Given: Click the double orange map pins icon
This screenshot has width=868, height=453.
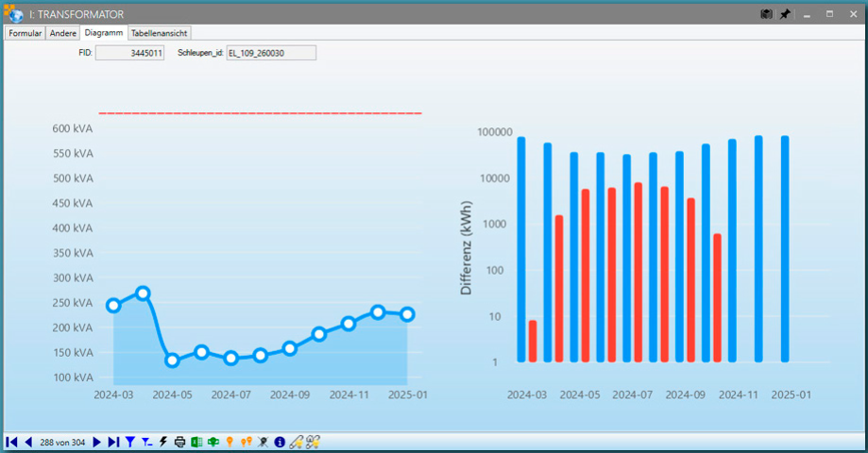Looking at the screenshot, I should tap(247, 442).
